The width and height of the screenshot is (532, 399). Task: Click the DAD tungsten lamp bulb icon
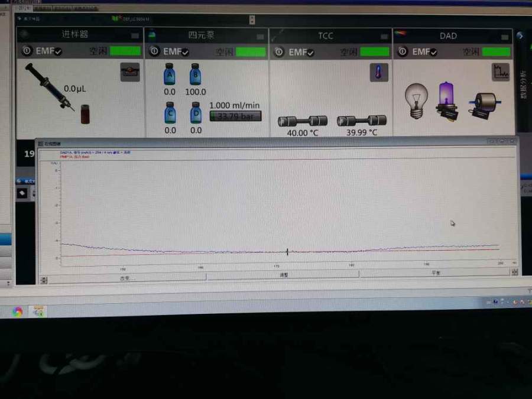click(416, 100)
